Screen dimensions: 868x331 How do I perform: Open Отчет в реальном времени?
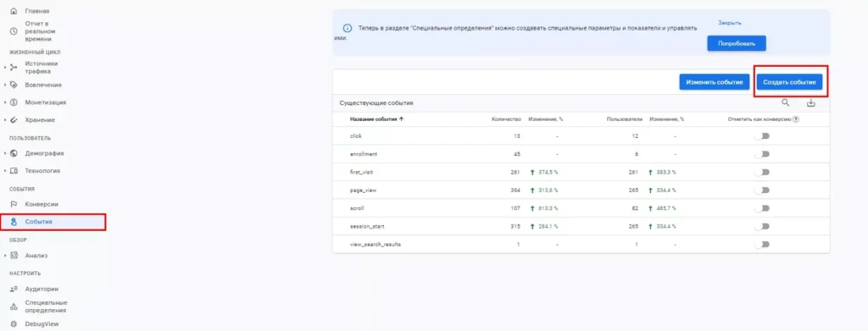(x=40, y=31)
